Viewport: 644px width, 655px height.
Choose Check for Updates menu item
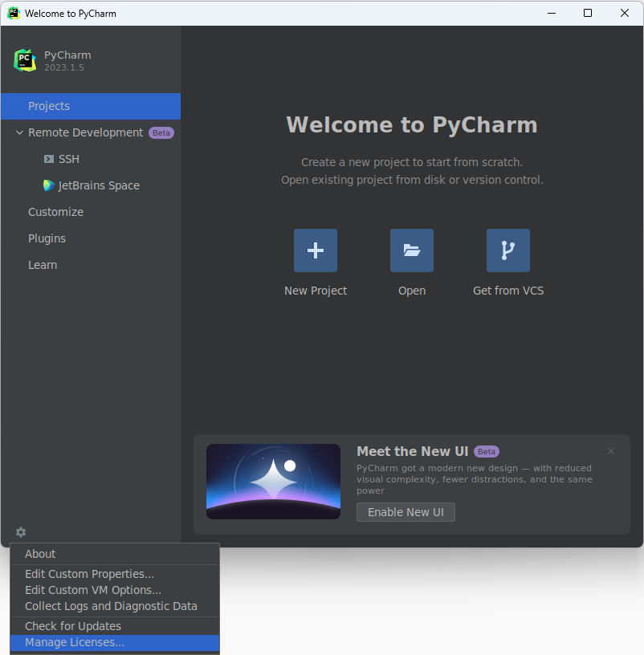[115, 626]
